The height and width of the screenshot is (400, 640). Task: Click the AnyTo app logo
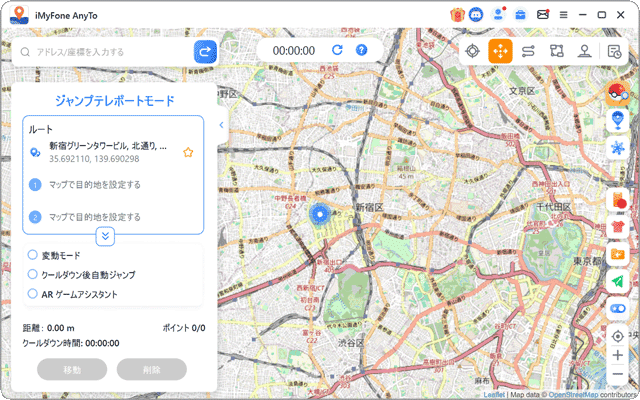coord(19,16)
